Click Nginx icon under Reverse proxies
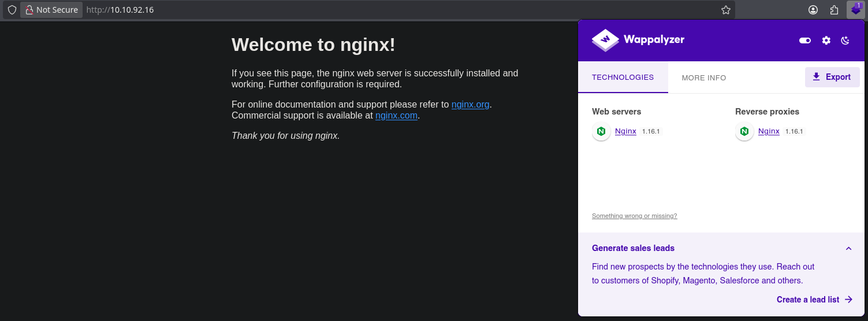Viewport: 868px width, 321px height. coord(744,131)
